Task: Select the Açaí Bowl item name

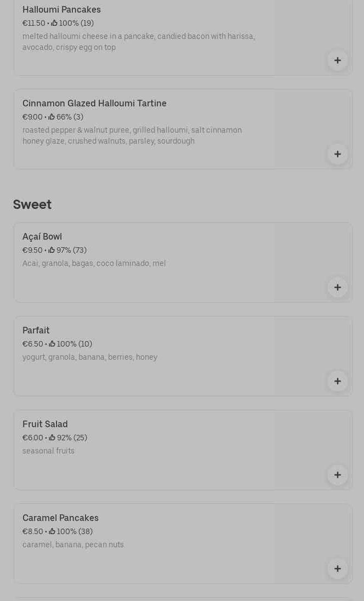Action: (42, 237)
